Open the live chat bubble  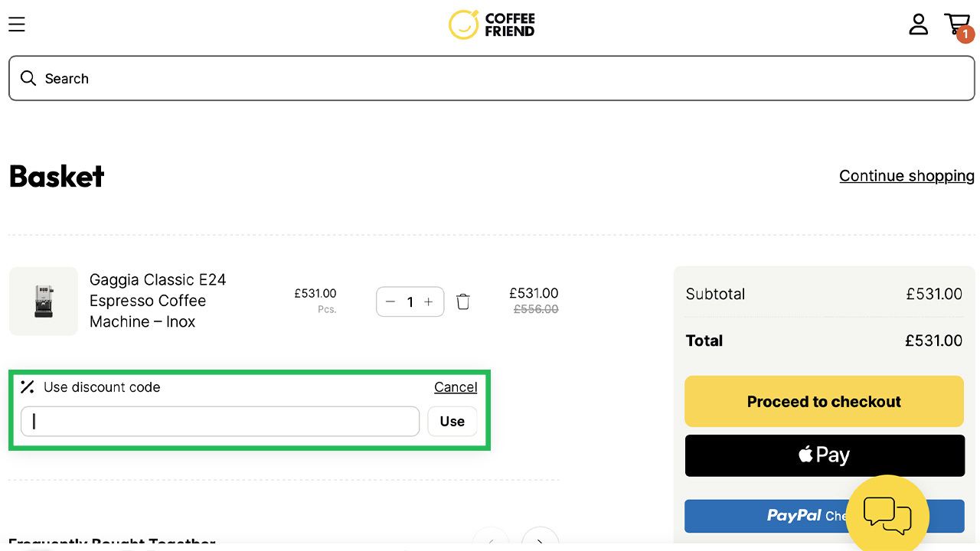click(x=887, y=515)
